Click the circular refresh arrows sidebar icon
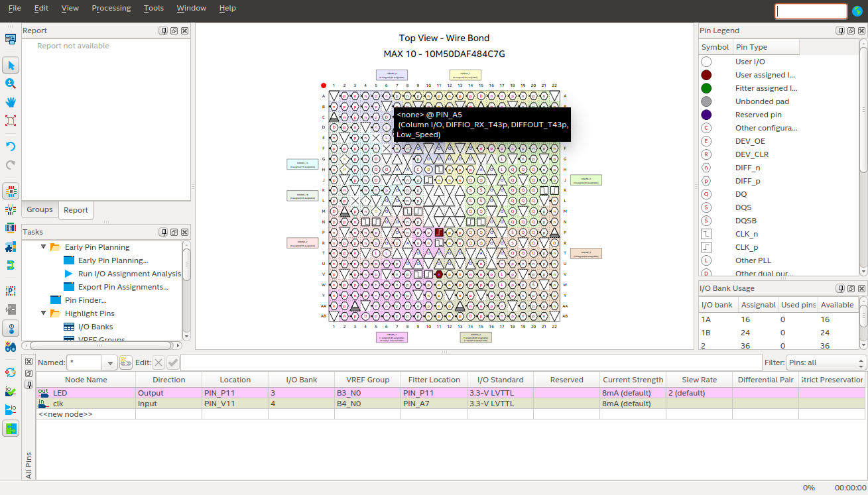868x495 pixels. [x=11, y=372]
